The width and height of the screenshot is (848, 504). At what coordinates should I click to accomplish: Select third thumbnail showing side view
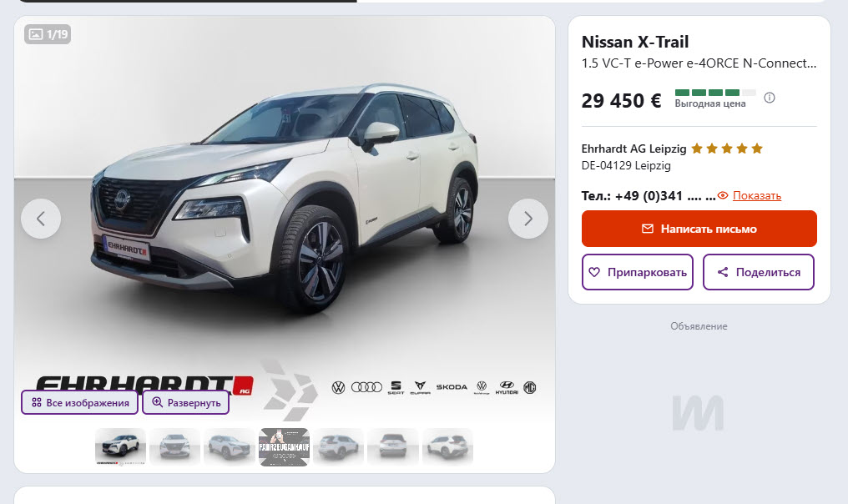pos(230,446)
